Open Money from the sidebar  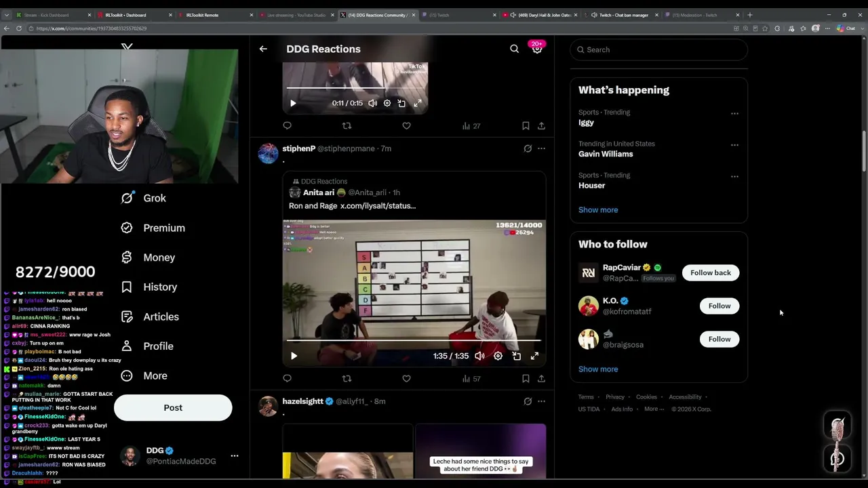point(149,258)
